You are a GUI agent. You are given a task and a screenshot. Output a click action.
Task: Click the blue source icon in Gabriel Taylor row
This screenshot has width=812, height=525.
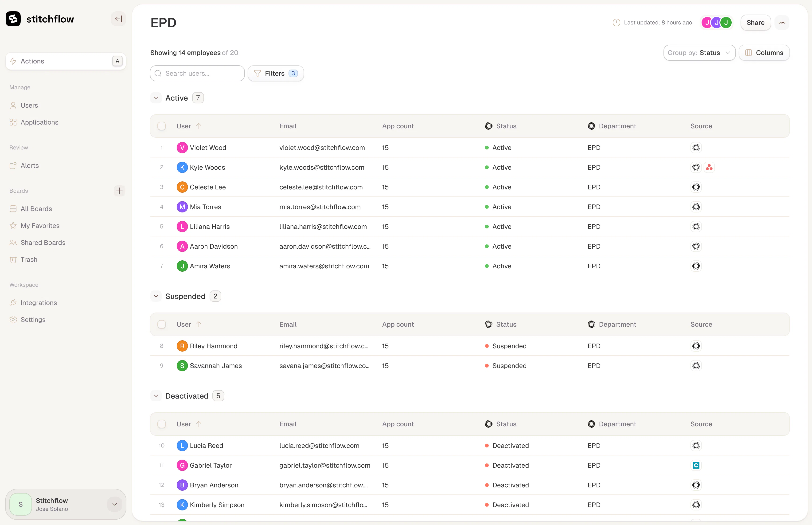point(696,465)
